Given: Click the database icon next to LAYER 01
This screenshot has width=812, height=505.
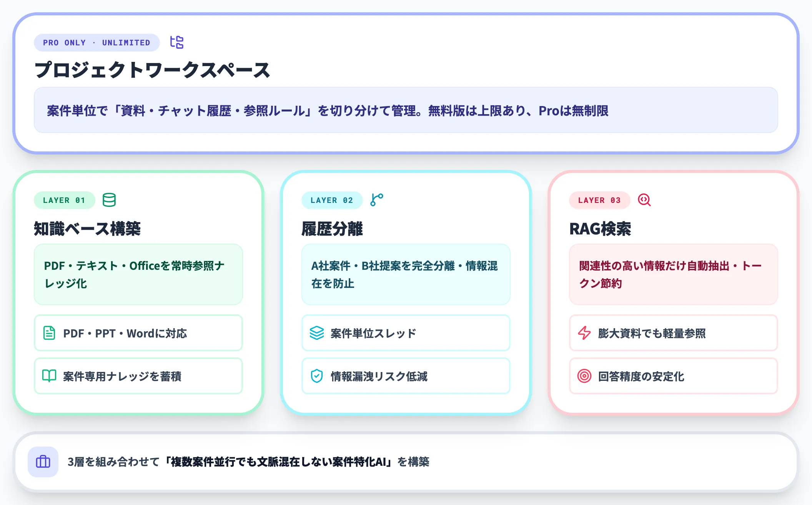Looking at the screenshot, I should tap(109, 200).
